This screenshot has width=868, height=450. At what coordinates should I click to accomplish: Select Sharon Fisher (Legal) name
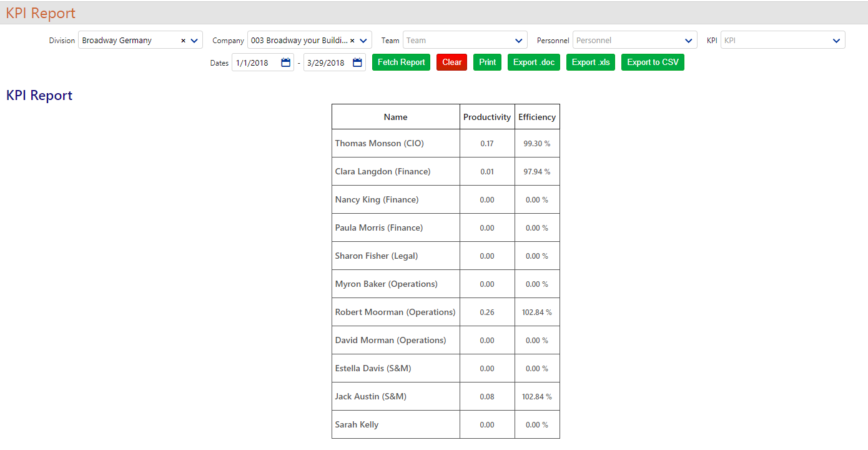[377, 256]
